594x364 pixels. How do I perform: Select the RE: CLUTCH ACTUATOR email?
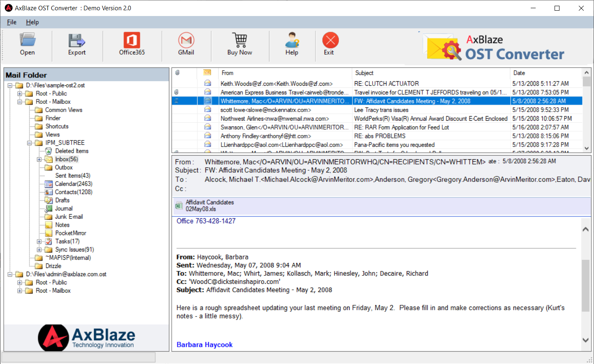point(377,83)
